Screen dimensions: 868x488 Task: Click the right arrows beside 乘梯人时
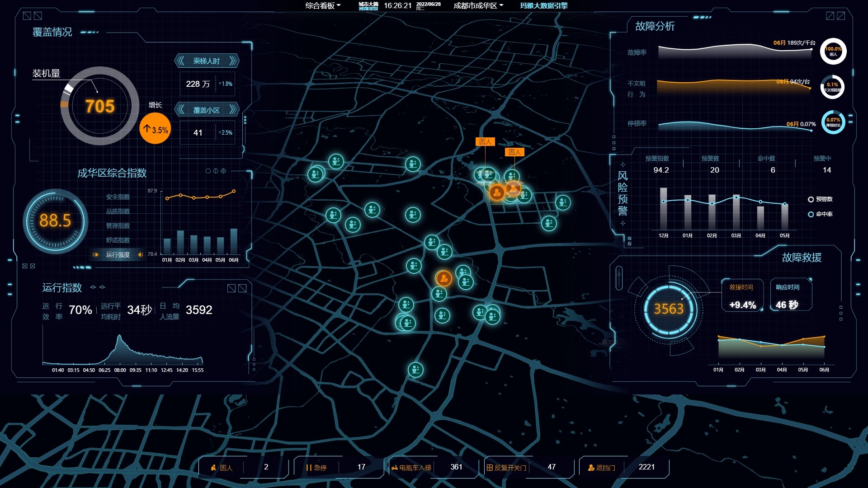pos(232,61)
